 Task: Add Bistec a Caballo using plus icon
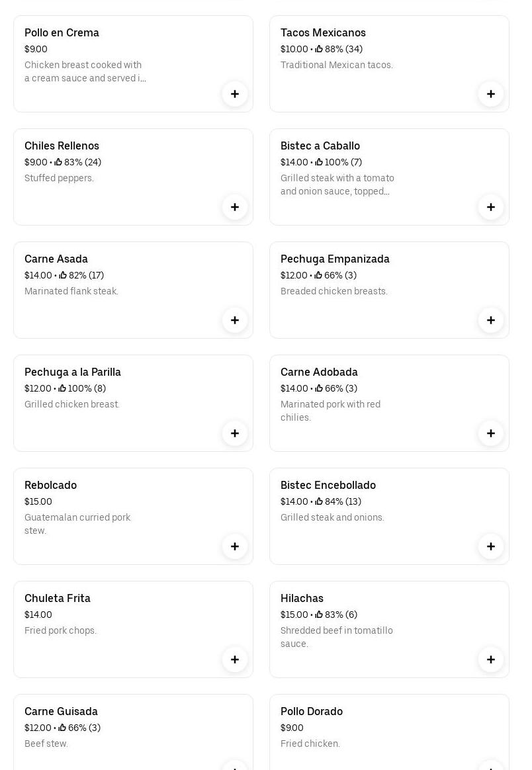[491, 207]
